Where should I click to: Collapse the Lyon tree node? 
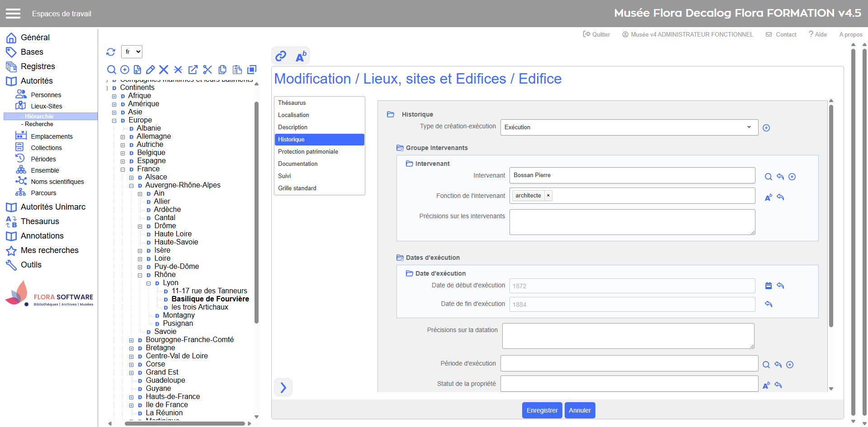click(x=148, y=283)
